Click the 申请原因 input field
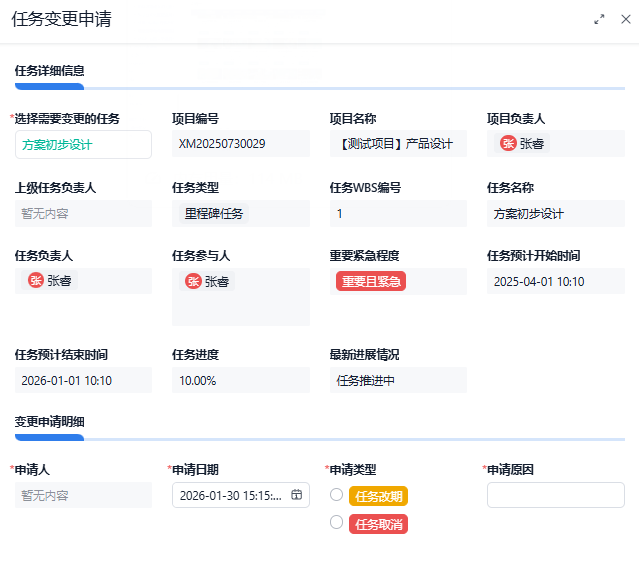The height and width of the screenshot is (585, 639). coord(556,495)
